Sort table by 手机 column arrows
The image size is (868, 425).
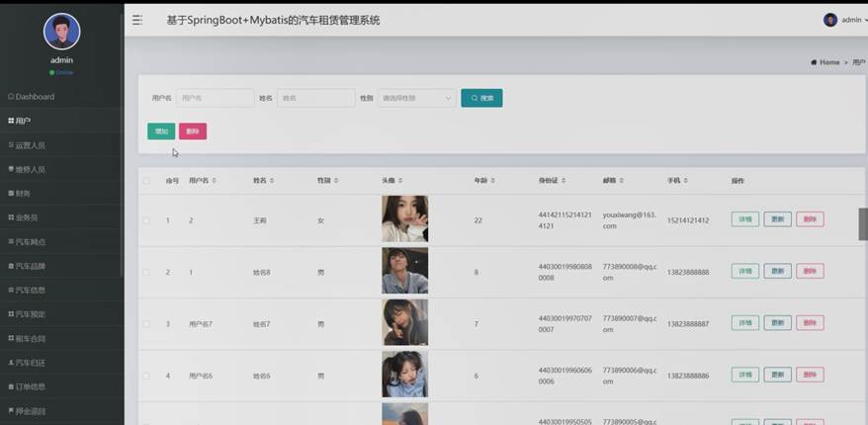[x=685, y=181]
